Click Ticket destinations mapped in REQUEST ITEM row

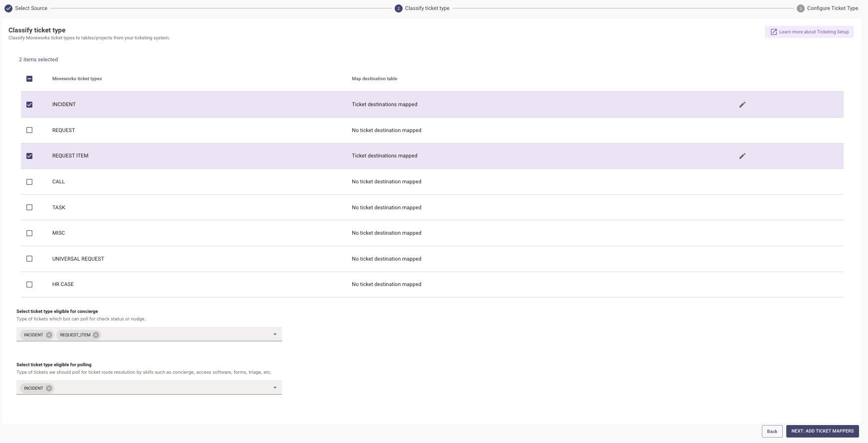point(385,156)
